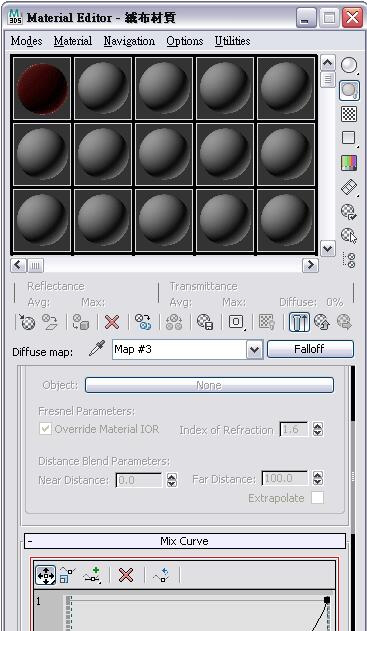Pick the eyedropper next to Diffuse map
The width and height of the screenshot is (367, 656).
(97, 349)
